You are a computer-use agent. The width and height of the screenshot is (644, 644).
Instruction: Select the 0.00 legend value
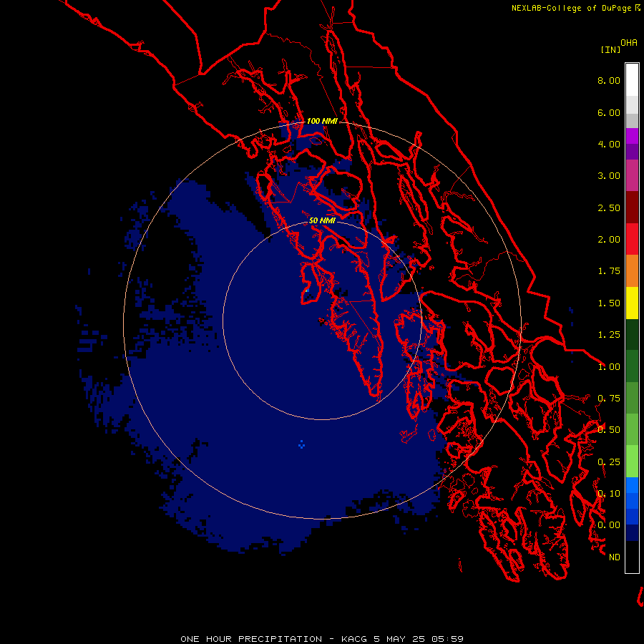click(609, 525)
